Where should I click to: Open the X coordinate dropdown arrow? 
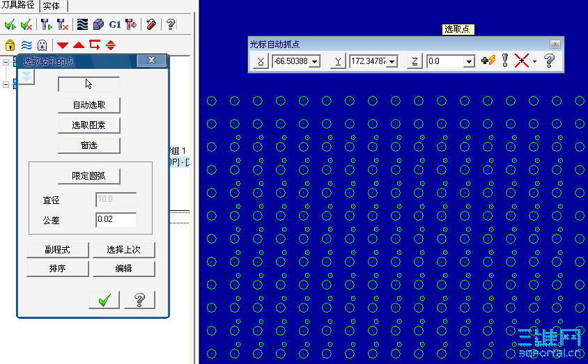(315, 61)
